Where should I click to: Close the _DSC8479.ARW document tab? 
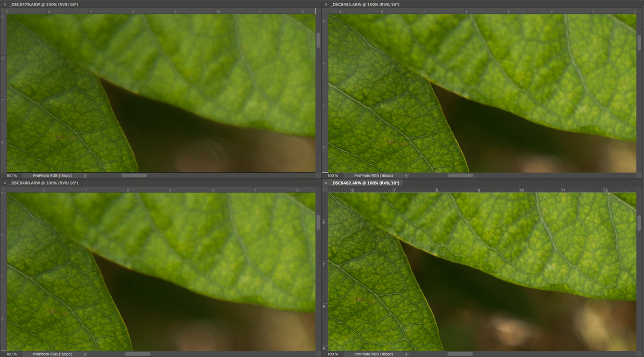[x=4, y=4]
